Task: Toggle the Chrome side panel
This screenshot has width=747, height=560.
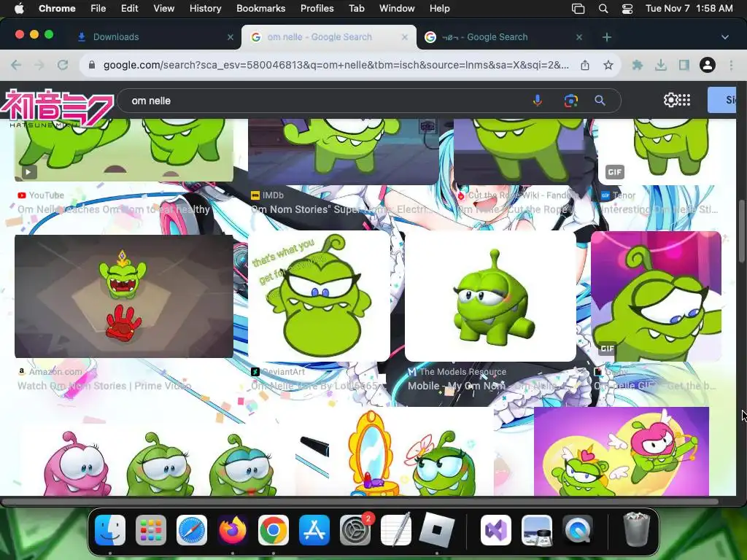Action: [684, 65]
